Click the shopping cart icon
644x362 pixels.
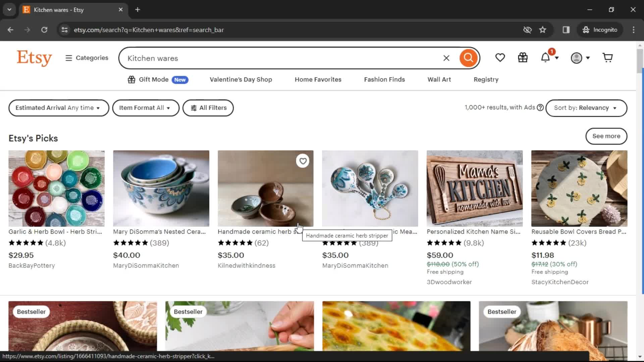tap(608, 58)
